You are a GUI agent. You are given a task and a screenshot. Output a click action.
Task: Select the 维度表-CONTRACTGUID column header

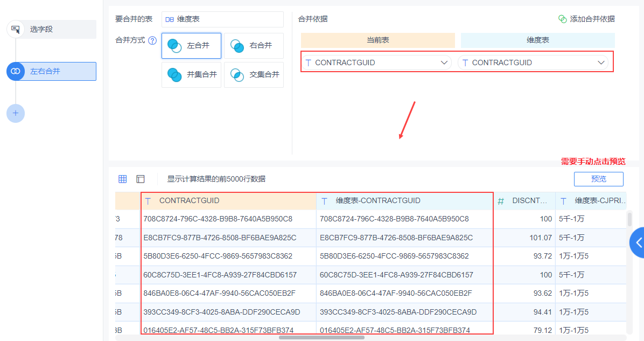coord(404,201)
